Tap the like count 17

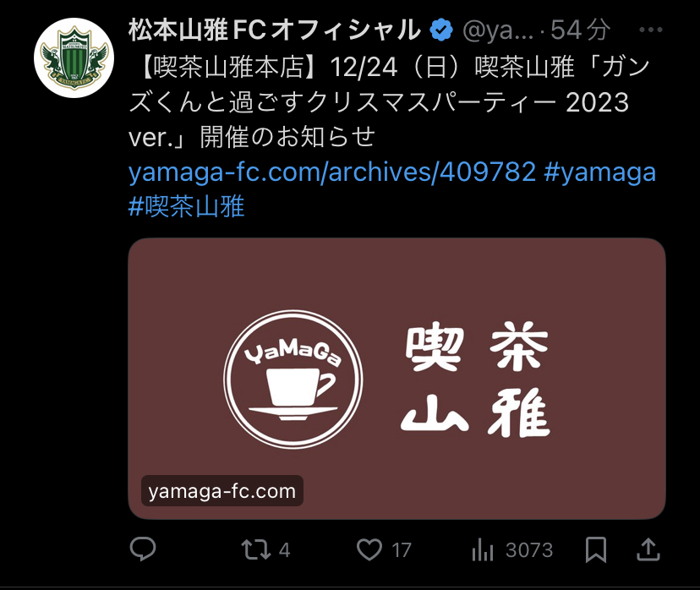click(x=402, y=549)
